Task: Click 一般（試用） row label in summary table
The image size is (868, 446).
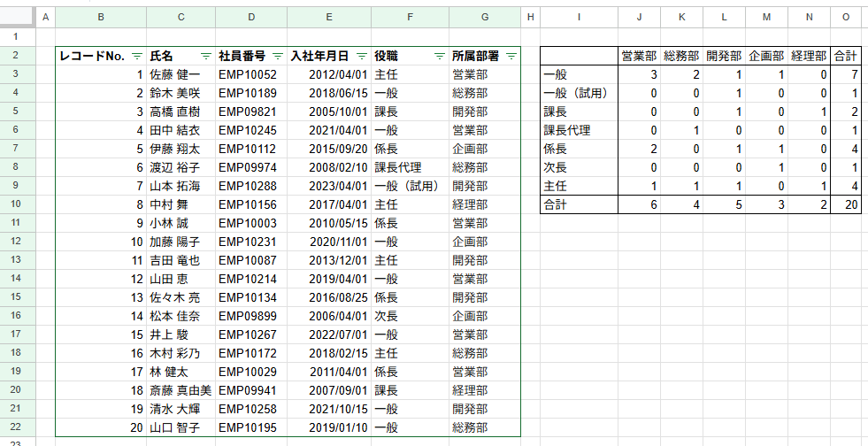Action: coord(579,93)
